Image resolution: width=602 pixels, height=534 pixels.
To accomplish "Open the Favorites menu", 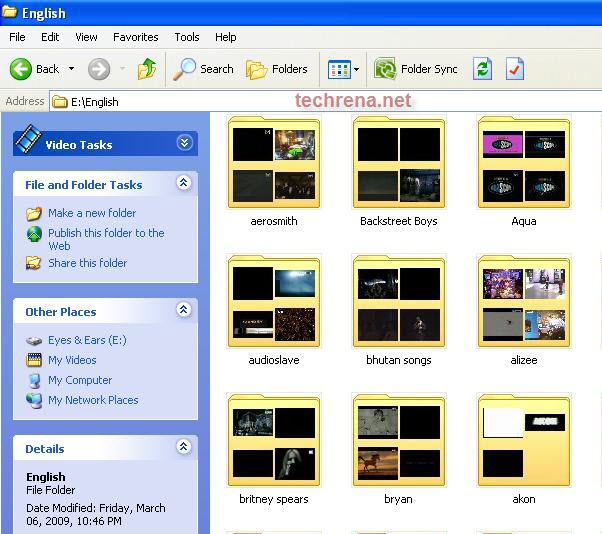I will point(136,37).
